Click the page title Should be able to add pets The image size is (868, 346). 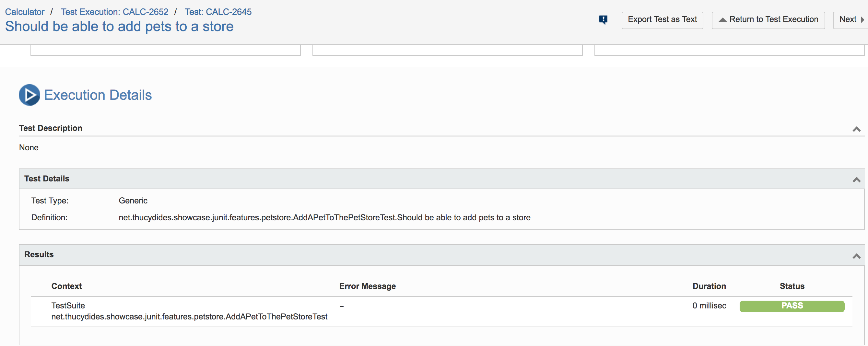tap(119, 26)
